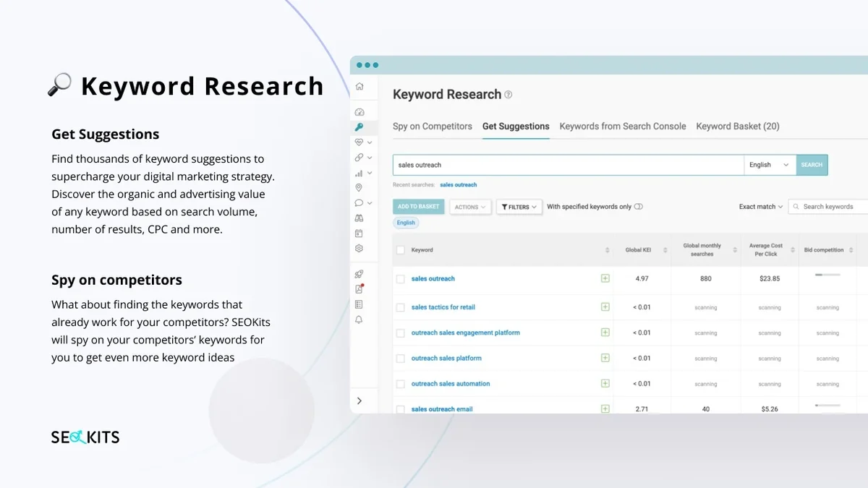The height and width of the screenshot is (488, 868).
Task: Open notifications bell icon
Action: 359,320
